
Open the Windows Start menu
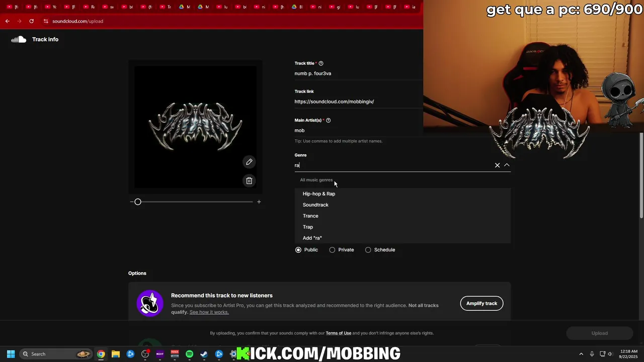click(x=11, y=354)
